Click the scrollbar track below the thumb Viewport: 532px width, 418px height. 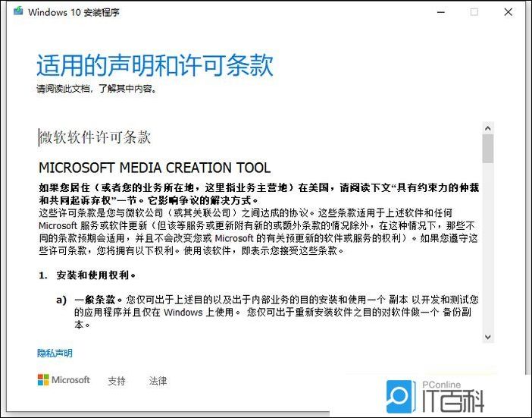[488, 247]
